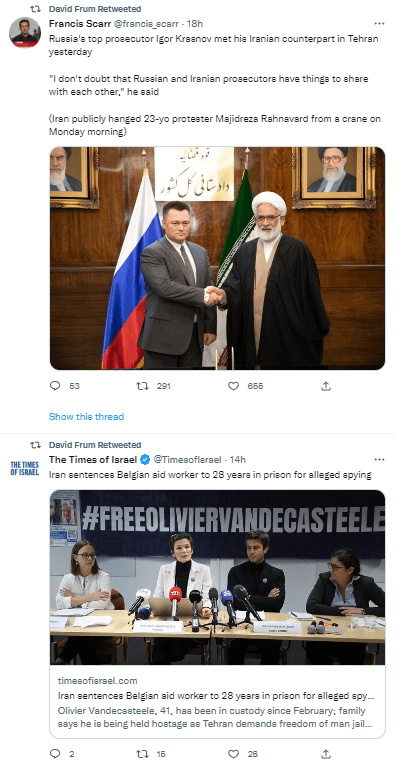Viewport: 396px width, 768px height.
Task: Share the Francis Scarr tweet
Action: click(325, 386)
